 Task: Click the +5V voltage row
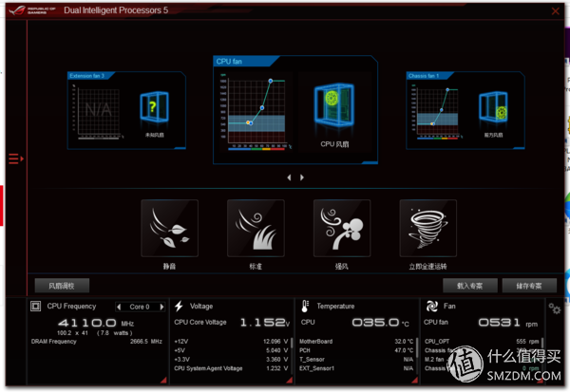coord(231,350)
